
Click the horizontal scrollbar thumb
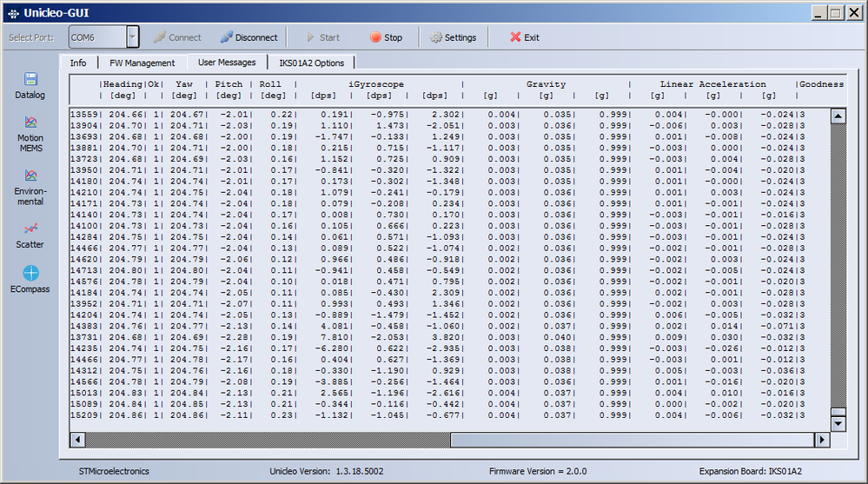(x=633, y=439)
